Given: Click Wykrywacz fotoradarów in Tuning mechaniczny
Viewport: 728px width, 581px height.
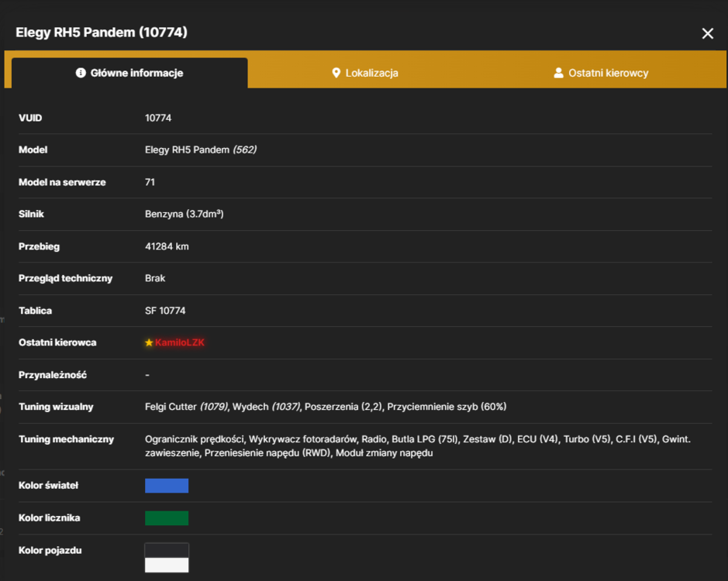Looking at the screenshot, I should (x=302, y=439).
